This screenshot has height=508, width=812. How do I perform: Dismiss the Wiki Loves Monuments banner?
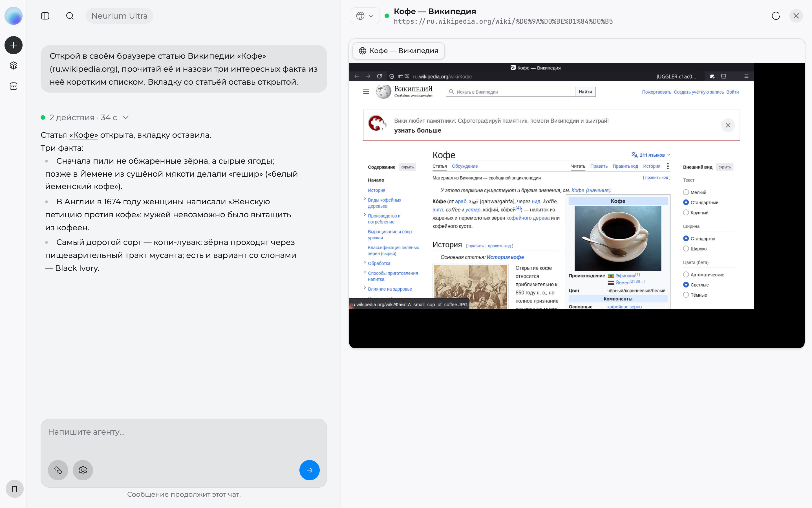click(x=728, y=125)
